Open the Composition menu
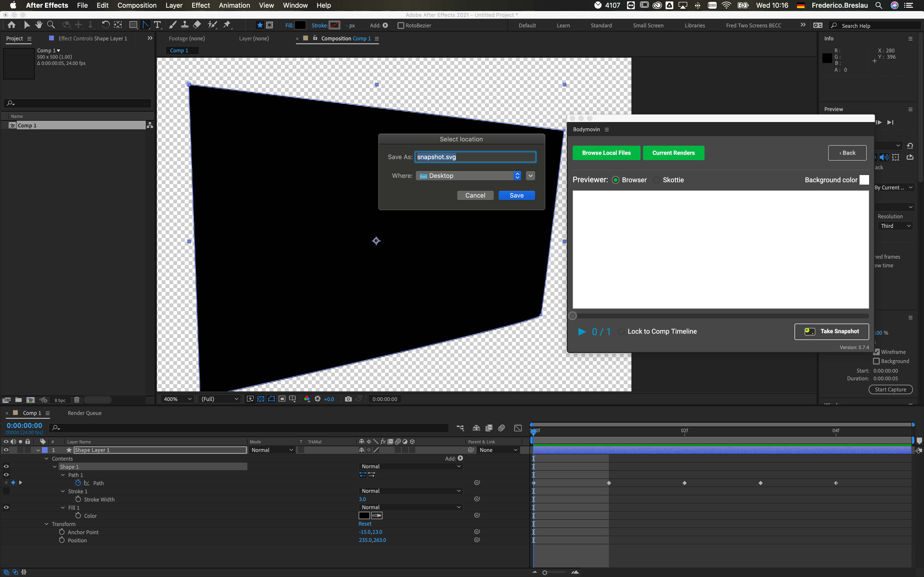924x577 pixels. (x=137, y=5)
